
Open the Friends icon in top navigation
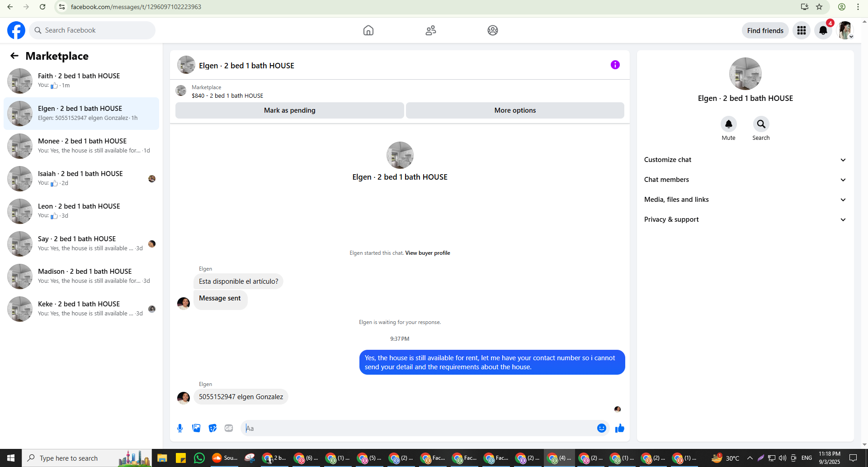[431, 30]
